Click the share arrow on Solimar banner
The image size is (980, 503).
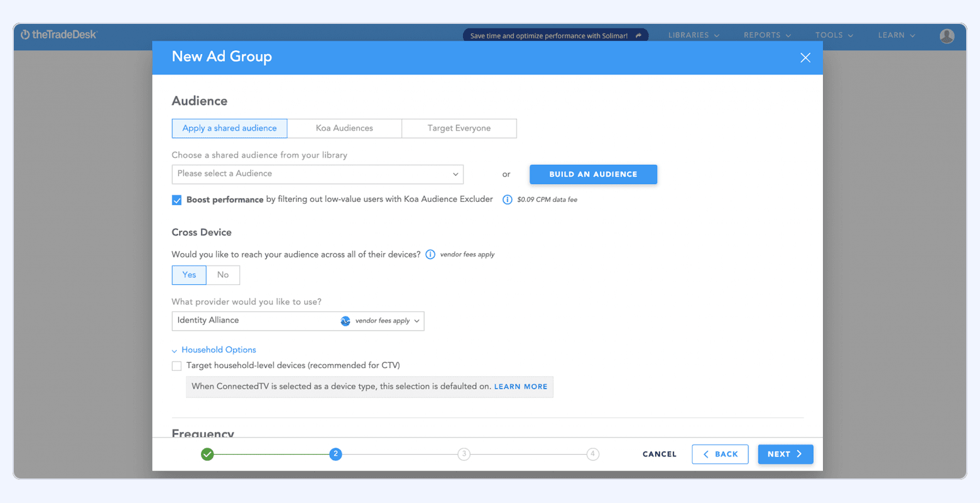tap(638, 36)
